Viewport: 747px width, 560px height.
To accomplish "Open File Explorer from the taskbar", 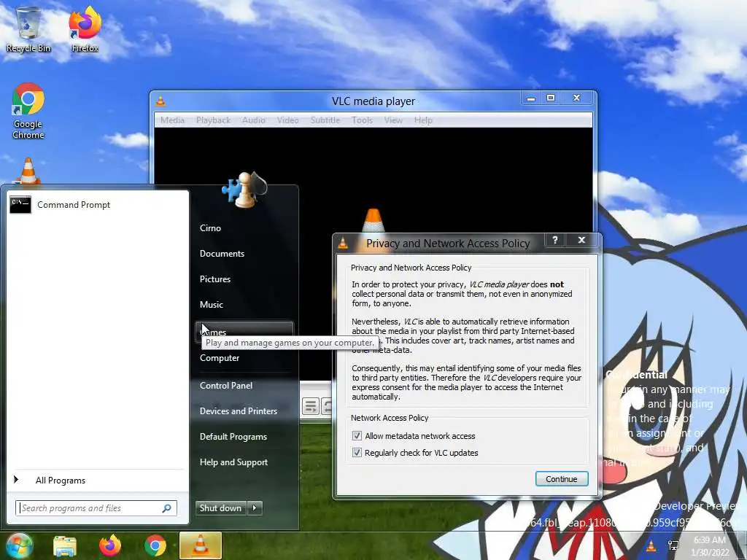I will pos(65,545).
